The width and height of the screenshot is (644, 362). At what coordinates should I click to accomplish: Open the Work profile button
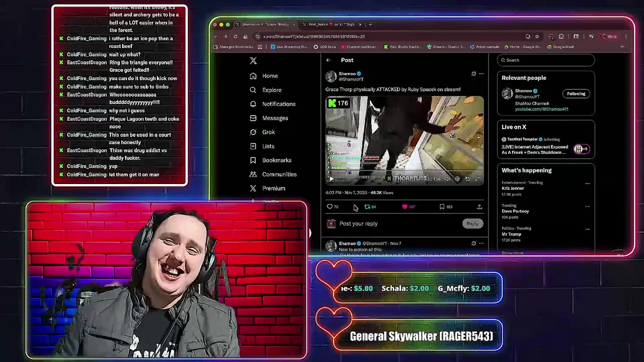click(x=609, y=37)
